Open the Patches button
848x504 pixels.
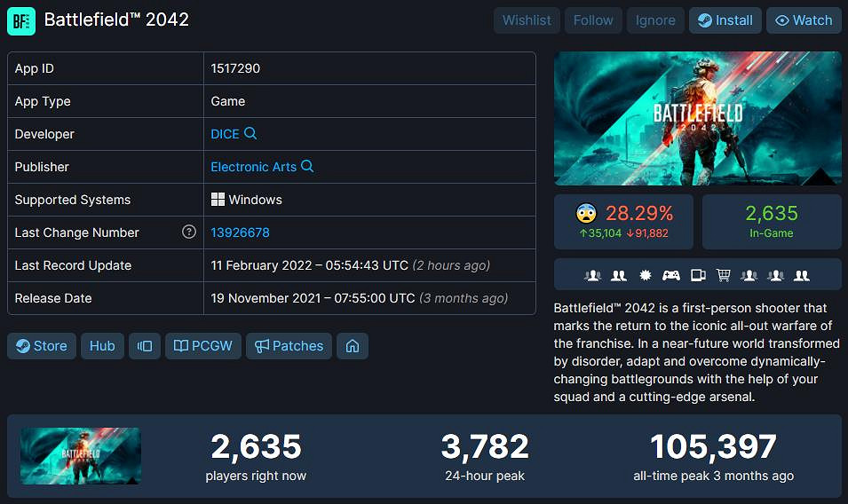pos(289,346)
